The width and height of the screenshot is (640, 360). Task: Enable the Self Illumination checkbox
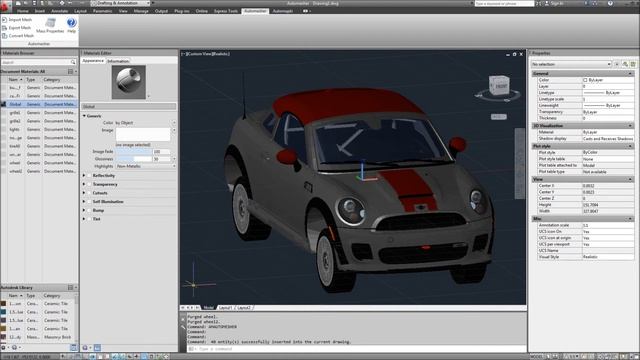[x=89, y=202]
